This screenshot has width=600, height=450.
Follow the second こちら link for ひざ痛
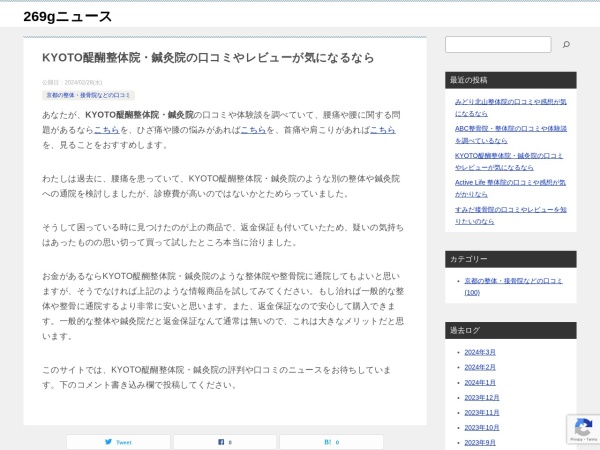pyautogui.click(x=253, y=130)
